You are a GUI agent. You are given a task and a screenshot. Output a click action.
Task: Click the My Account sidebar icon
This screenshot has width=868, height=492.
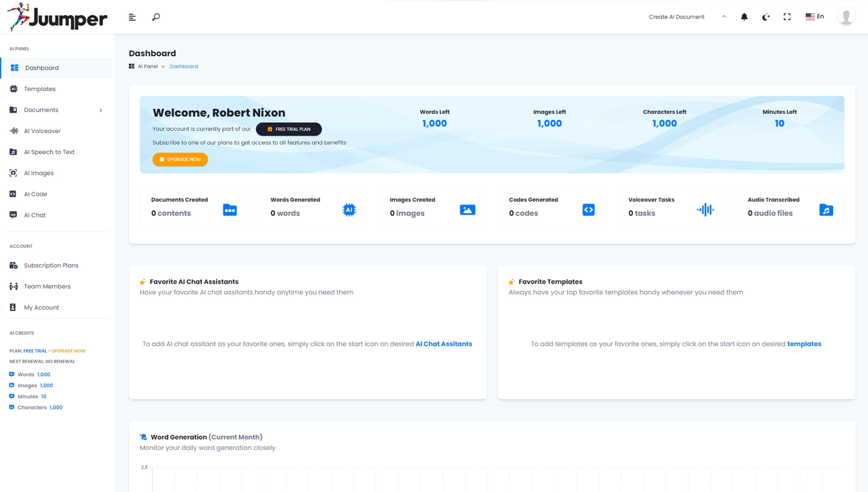pyautogui.click(x=13, y=308)
